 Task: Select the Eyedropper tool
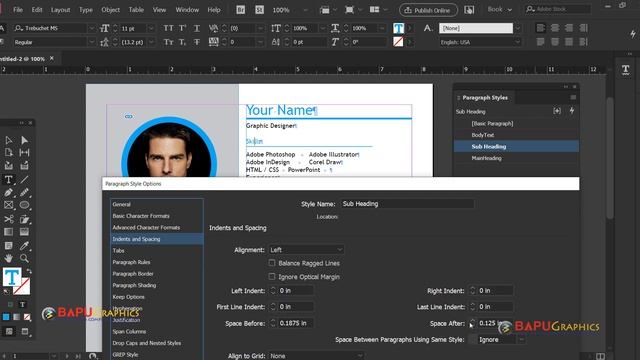24,246
